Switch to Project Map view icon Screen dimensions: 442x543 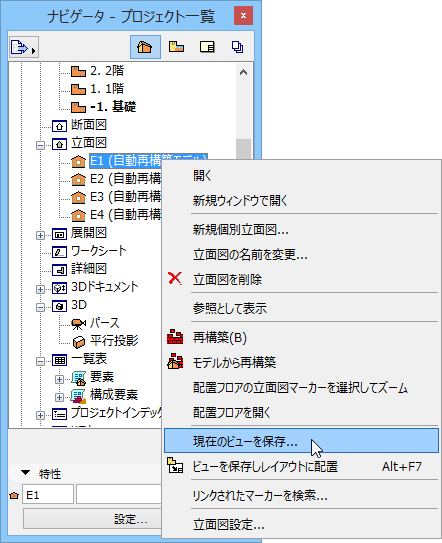(145, 47)
